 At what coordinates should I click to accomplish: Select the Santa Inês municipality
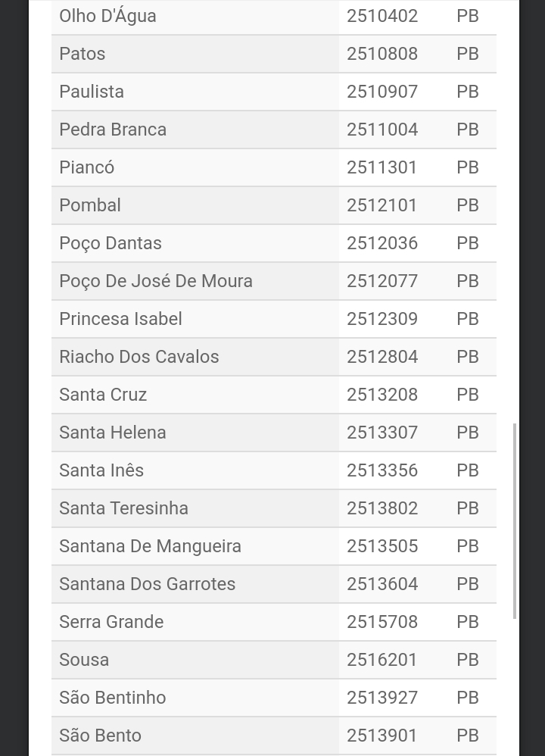pyautogui.click(x=101, y=470)
